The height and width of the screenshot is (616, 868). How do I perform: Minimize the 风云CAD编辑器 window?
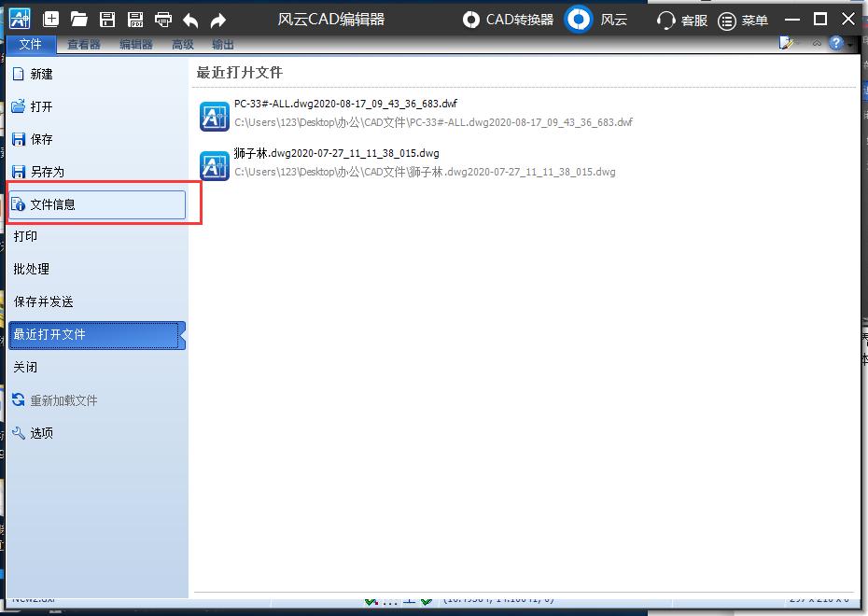click(792, 20)
